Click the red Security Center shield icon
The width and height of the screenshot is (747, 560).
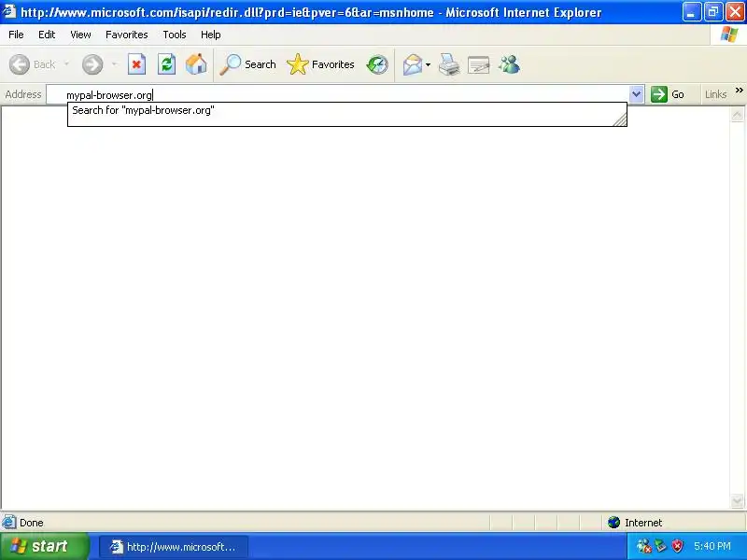678,546
